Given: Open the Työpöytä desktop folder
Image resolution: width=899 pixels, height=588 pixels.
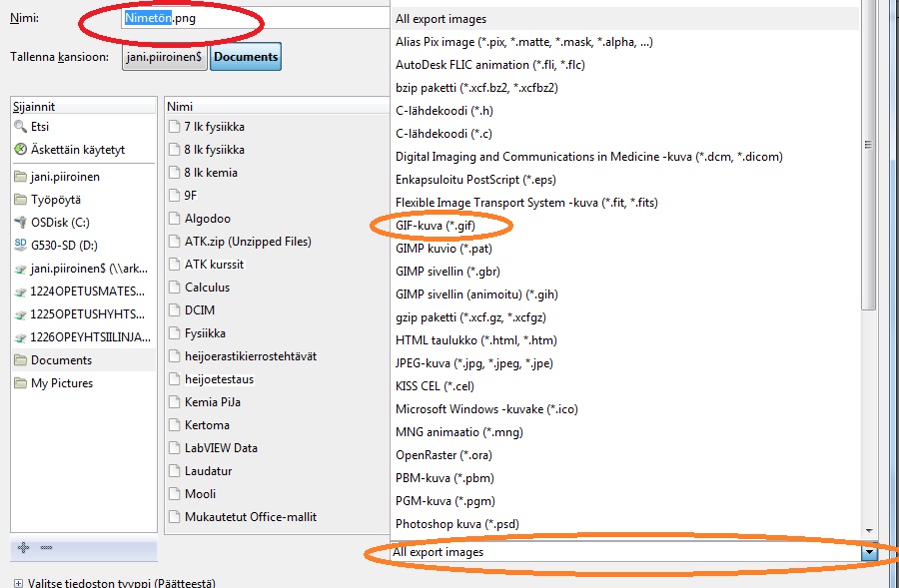Looking at the screenshot, I should coord(55,199).
